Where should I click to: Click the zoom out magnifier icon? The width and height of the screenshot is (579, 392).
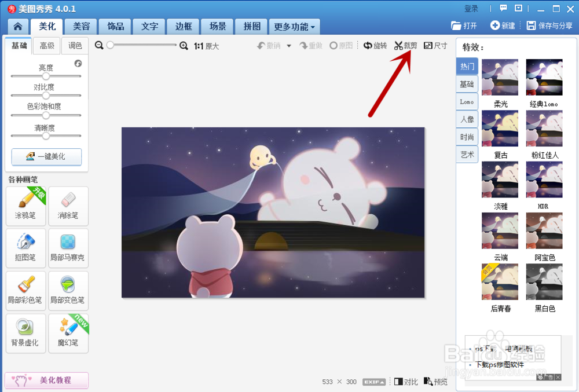click(98, 45)
